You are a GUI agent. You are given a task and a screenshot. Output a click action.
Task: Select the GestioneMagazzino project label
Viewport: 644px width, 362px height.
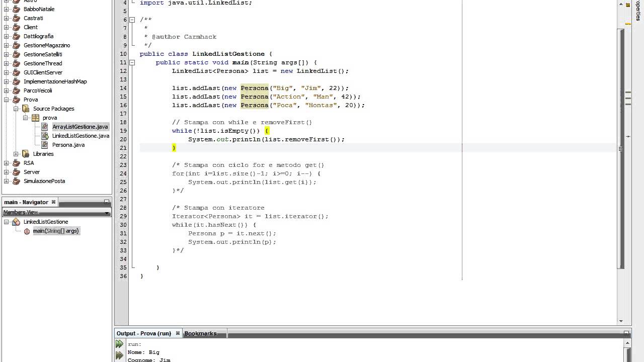pyautogui.click(x=47, y=45)
